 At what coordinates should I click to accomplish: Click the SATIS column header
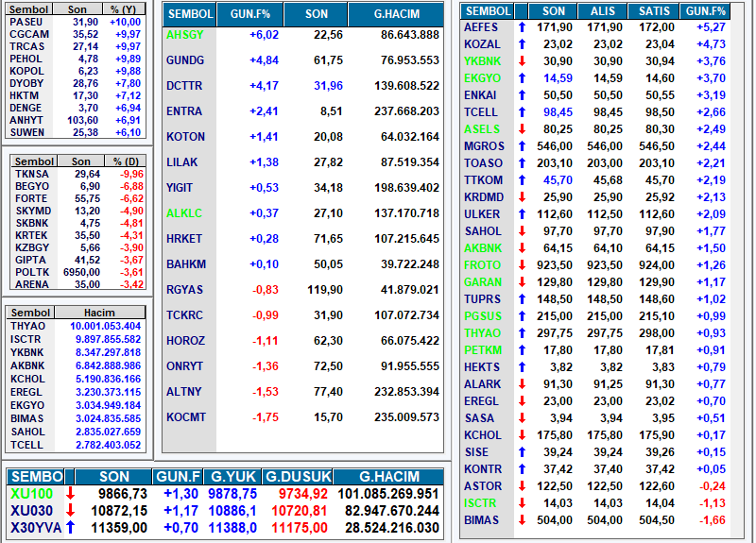(654, 11)
